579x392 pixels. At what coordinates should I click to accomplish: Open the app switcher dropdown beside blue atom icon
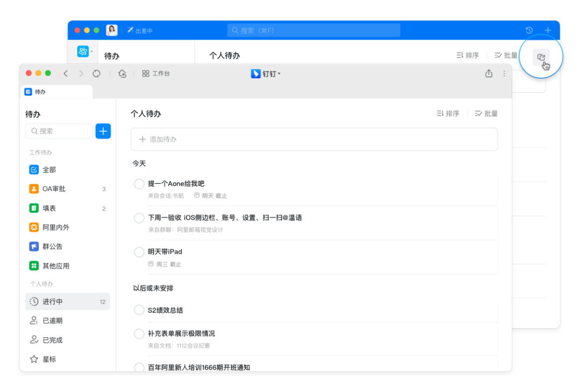[92, 51]
